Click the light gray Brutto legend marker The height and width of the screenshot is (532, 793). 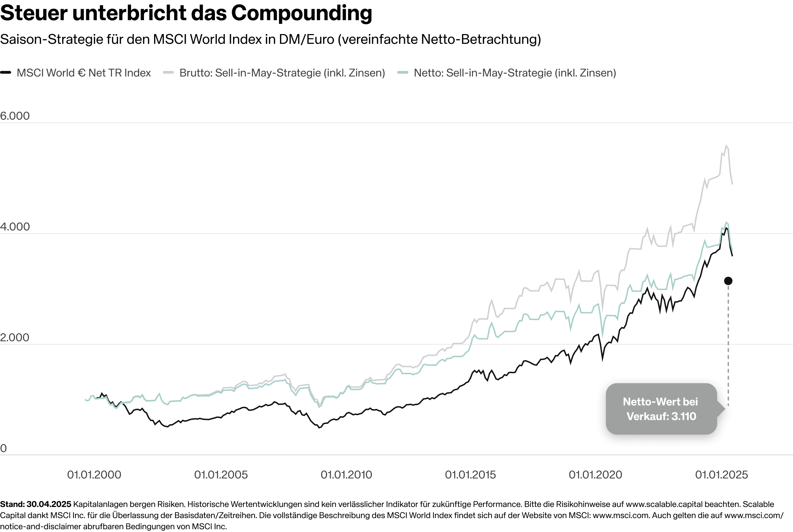168,73
